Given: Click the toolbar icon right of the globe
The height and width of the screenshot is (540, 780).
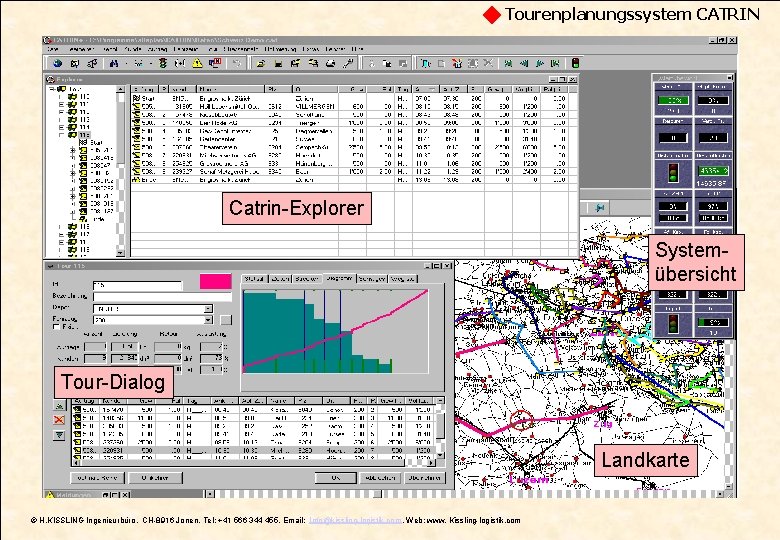Looking at the screenshot, I should (75, 63).
